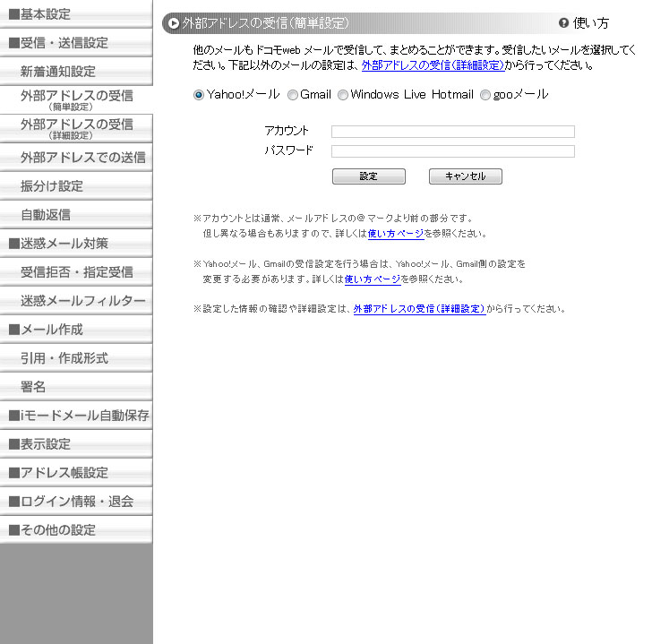Viewport: 669px width, 644px height.
Task: Open iモードメール自動保存 sidebar section
Action: [x=76, y=416]
